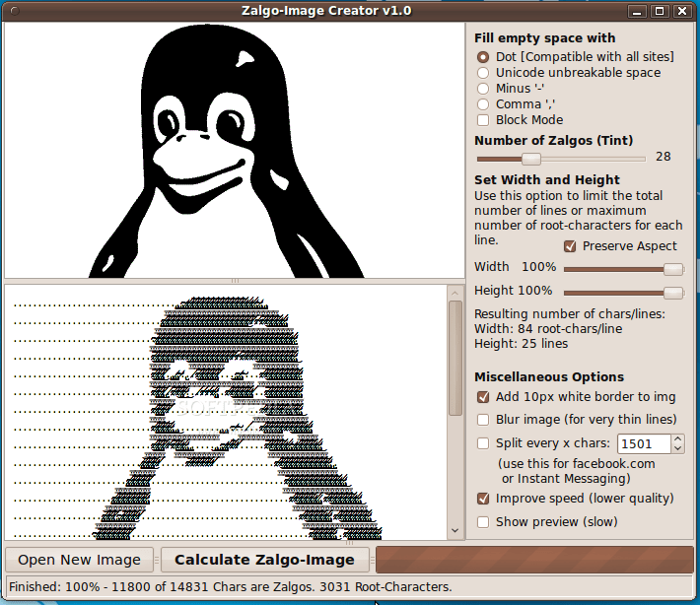The height and width of the screenshot is (605, 700).
Task: Select the Dot fill option
Action: [x=575, y=57]
